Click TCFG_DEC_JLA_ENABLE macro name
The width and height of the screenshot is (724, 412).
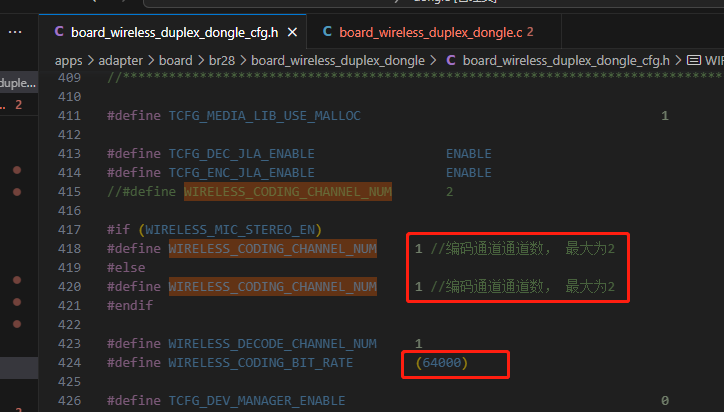(x=241, y=153)
